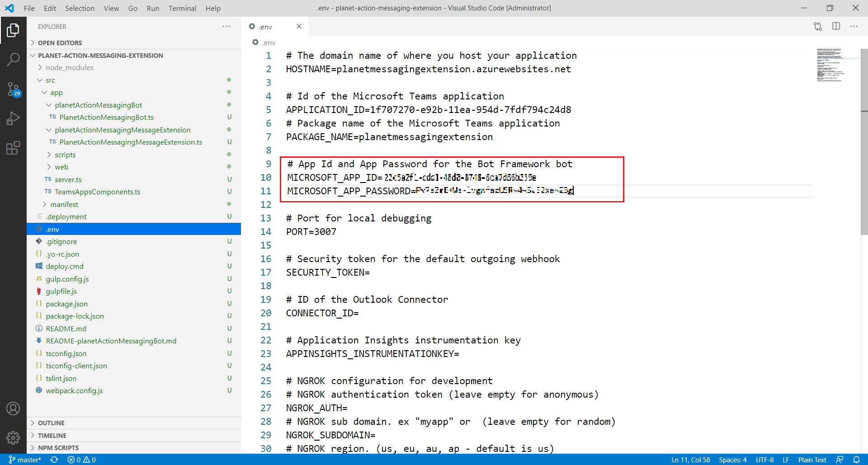Expand the node_modules folder
This screenshot has height=465, width=868.
pos(69,68)
